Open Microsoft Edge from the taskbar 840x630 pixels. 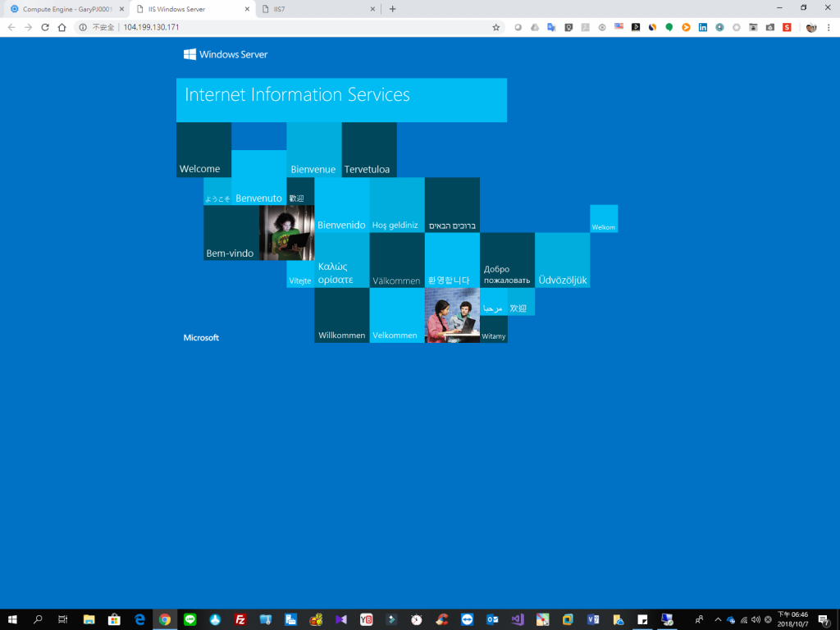pyautogui.click(x=139, y=619)
